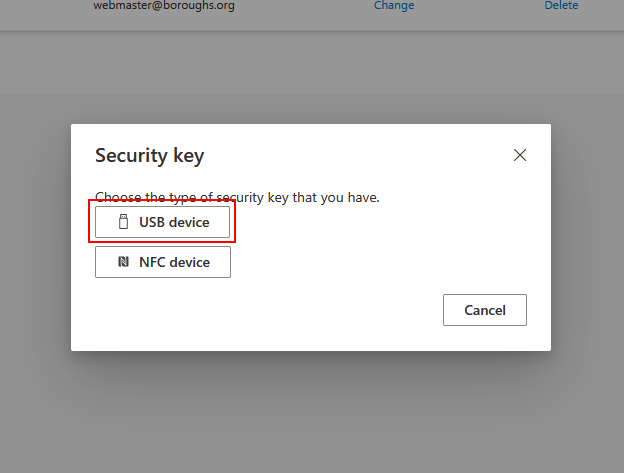Close the Security key dialog with X
This screenshot has height=473, width=624.
pyautogui.click(x=519, y=155)
